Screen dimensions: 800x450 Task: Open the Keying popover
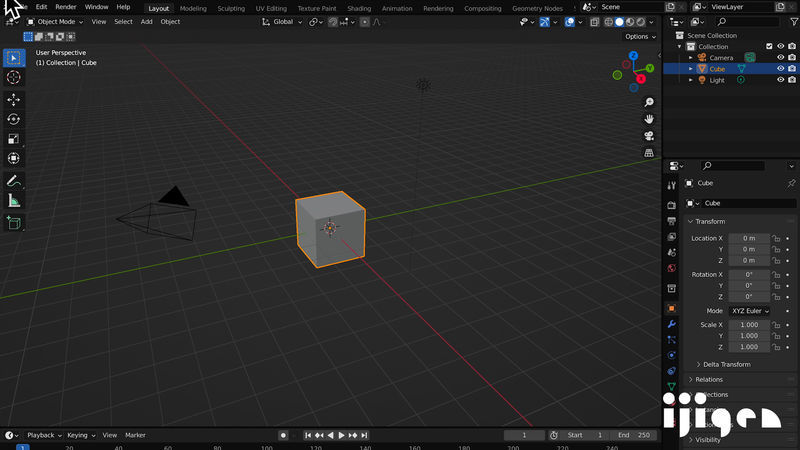(x=81, y=435)
